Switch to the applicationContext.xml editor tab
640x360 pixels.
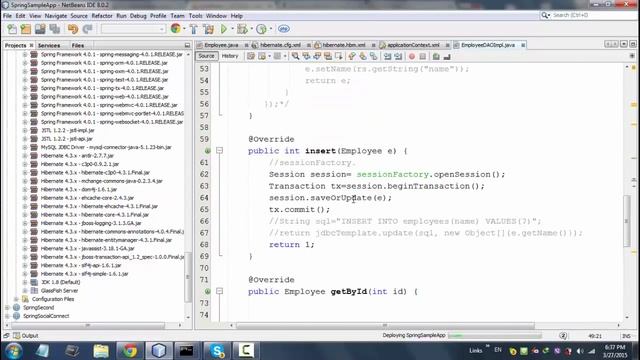tap(413, 45)
